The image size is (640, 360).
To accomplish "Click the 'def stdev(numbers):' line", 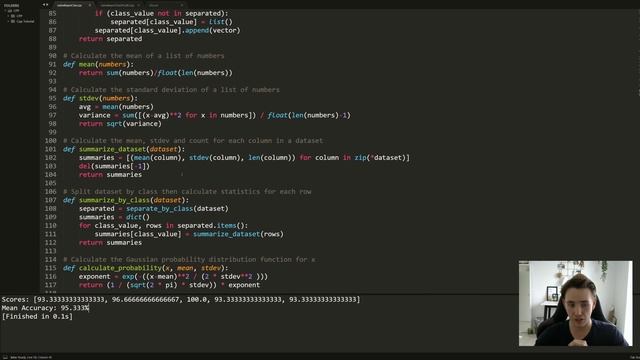I will (x=100, y=98).
